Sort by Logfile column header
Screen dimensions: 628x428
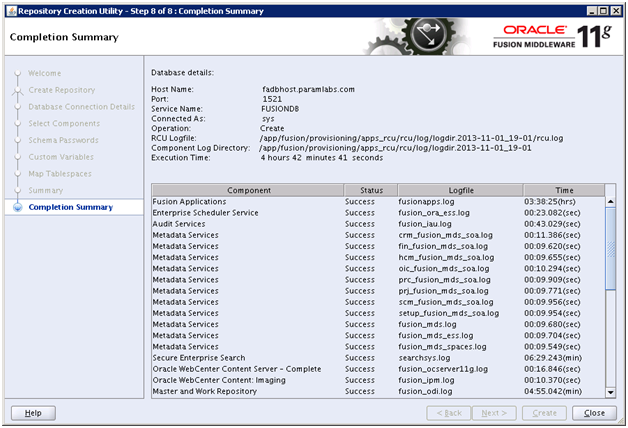click(461, 190)
